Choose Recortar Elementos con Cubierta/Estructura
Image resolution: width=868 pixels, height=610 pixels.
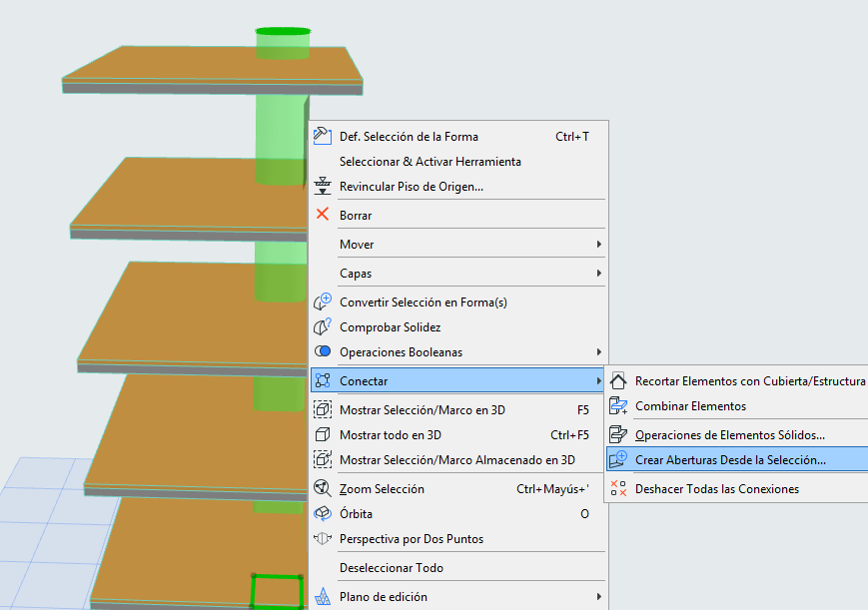click(737, 380)
